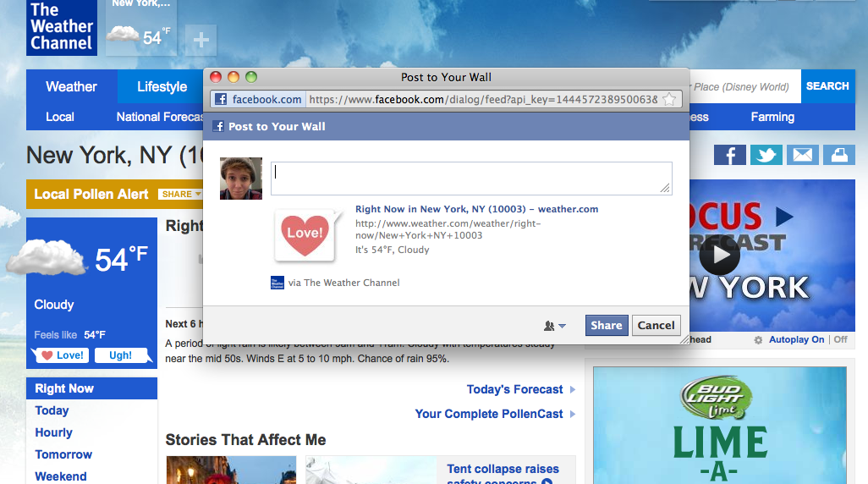Click the Facebook share icon on the page

(730, 155)
